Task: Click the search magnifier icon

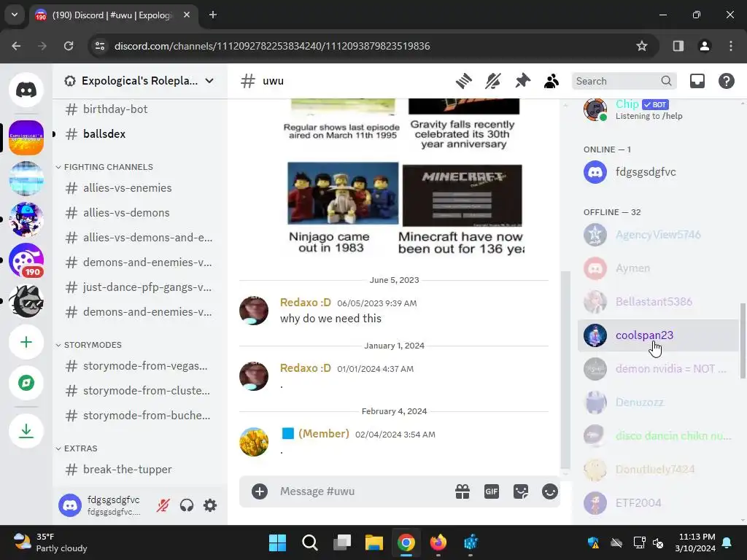Action: (x=666, y=81)
